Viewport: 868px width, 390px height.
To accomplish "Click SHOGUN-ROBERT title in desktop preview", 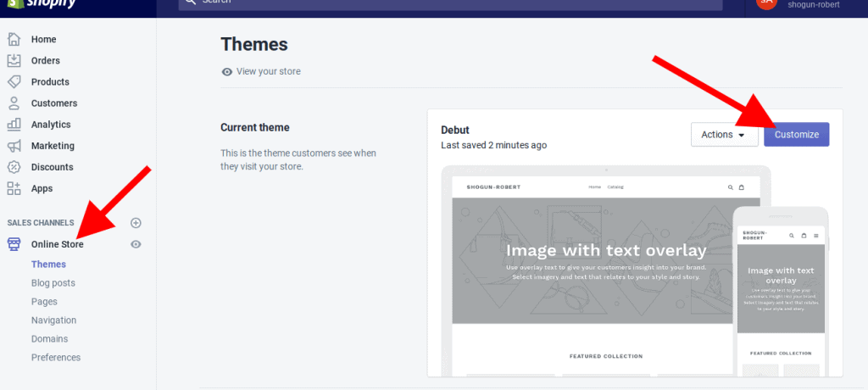I will (493, 187).
